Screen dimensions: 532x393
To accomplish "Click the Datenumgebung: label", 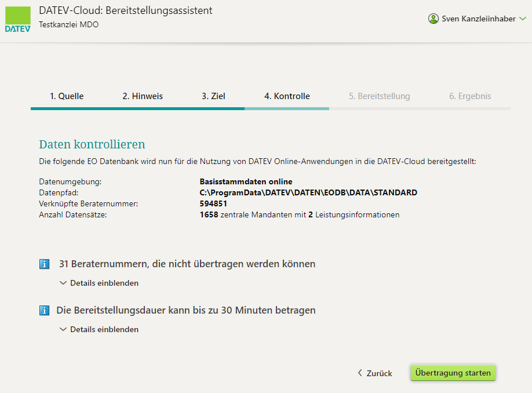I will [70, 181].
